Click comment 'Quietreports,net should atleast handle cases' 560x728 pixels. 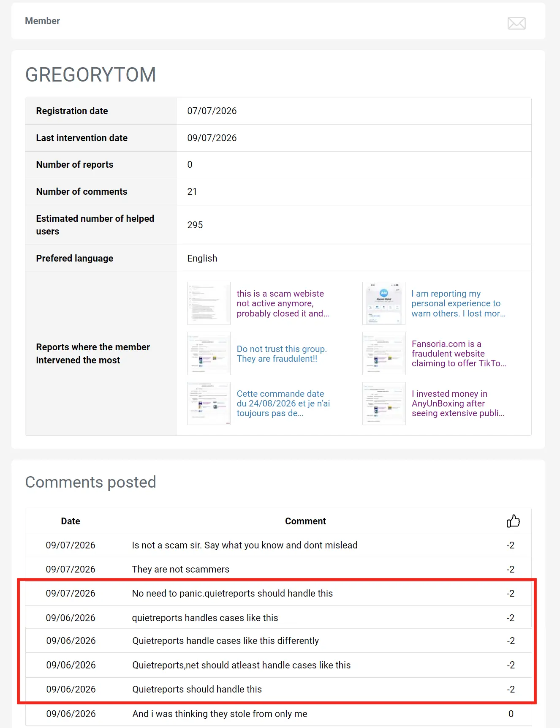click(242, 665)
